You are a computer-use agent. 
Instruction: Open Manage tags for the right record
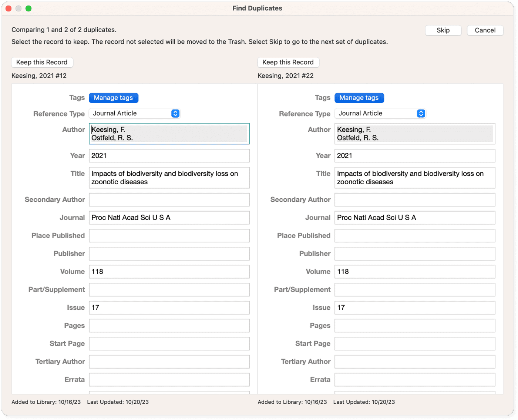[x=359, y=98]
